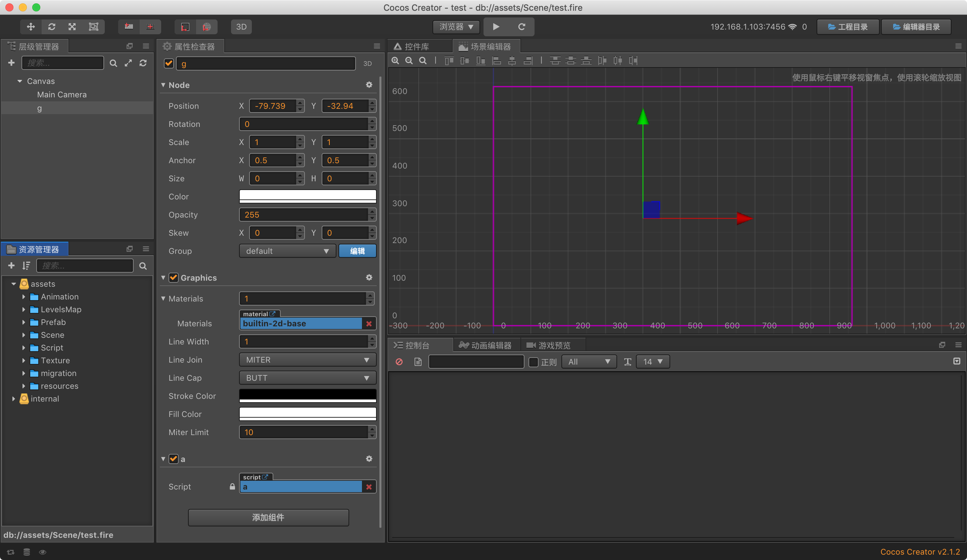Screen dimensions: 967x560
Task: Select the scale transform tool
Action: [72, 27]
